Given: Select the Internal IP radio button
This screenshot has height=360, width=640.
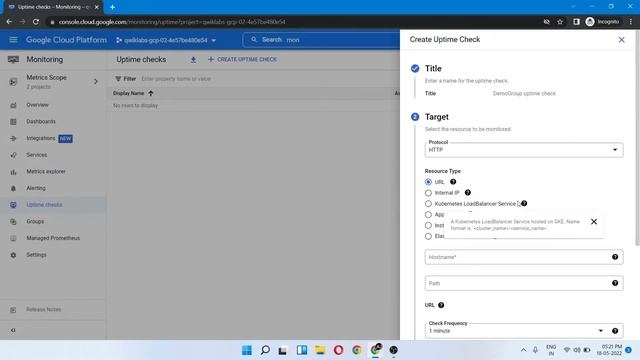Looking at the screenshot, I should tap(428, 193).
